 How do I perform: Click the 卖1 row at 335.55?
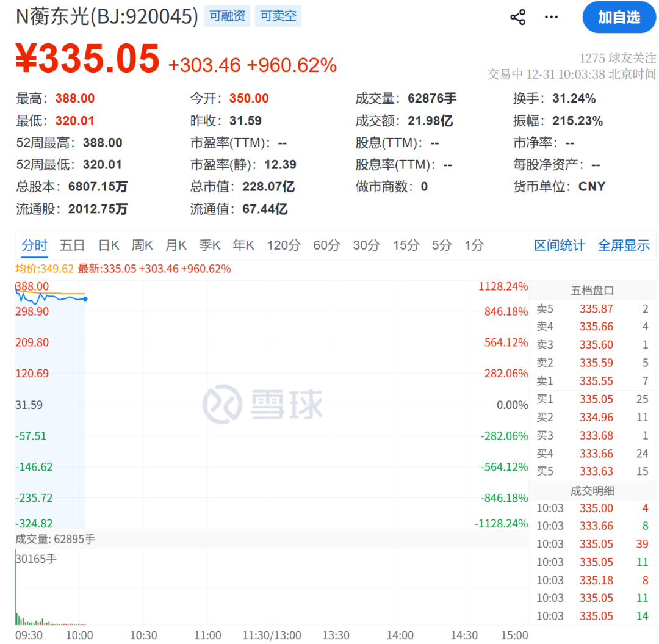[x=592, y=381]
